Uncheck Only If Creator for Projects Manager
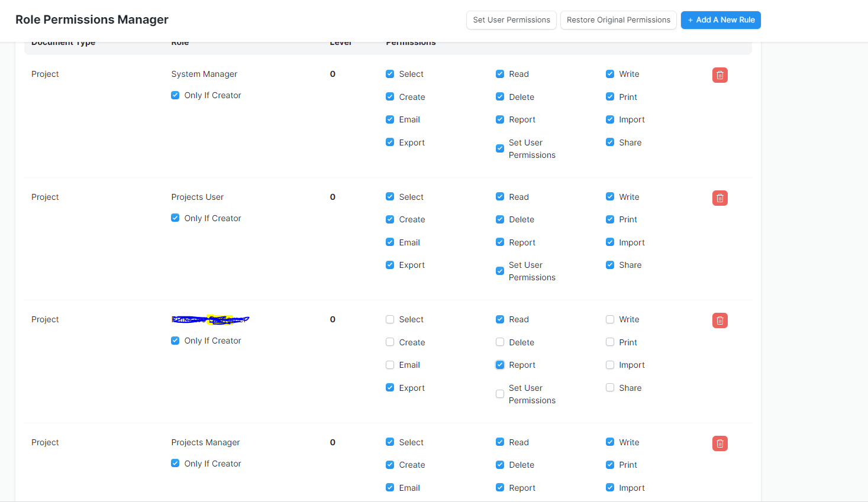 tap(175, 464)
